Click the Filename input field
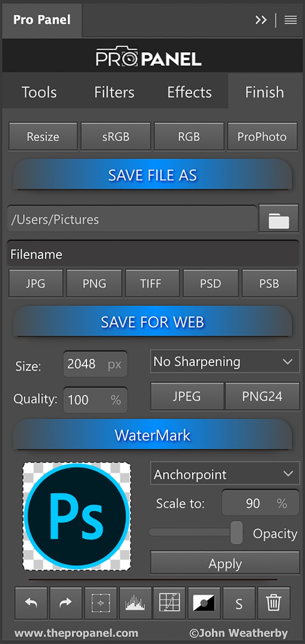Screen dimensions: 305x644 coord(153,254)
